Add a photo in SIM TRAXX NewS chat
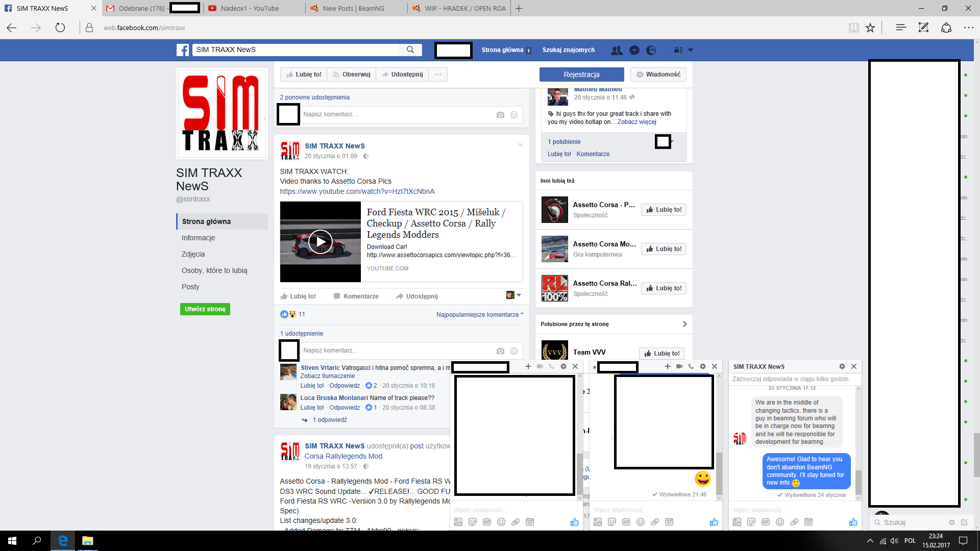 click(x=737, y=522)
